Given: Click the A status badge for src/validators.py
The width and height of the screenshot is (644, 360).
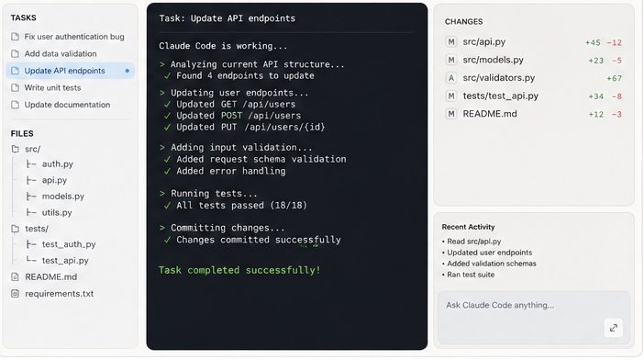Looking at the screenshot, I should tap(451, 78).
